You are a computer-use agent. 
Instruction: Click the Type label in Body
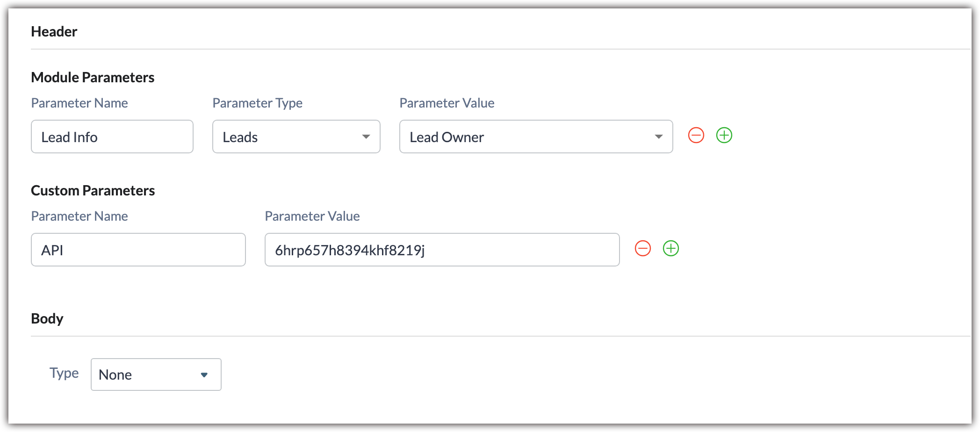[64, 373]
